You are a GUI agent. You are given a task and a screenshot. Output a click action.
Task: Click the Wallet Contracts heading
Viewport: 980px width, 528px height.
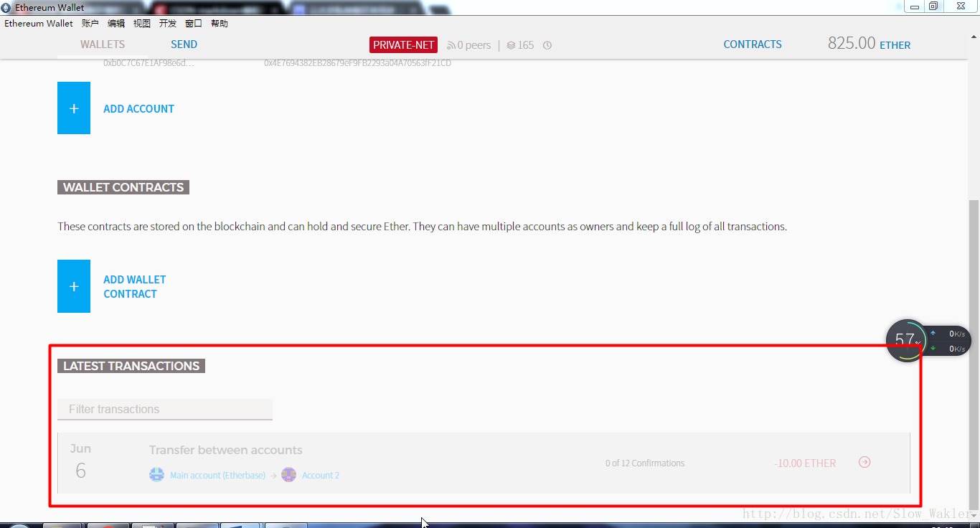coord(123,187)
